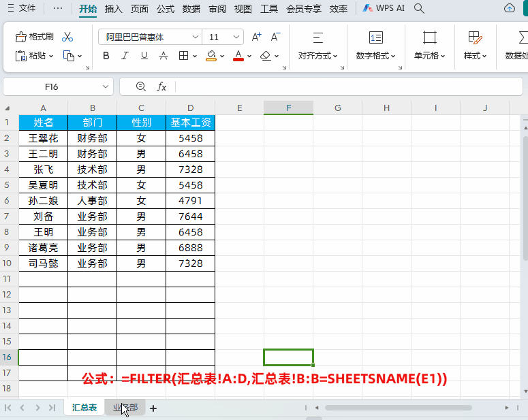Open the 审阅 ribbon tab

pyautogui.click(x=217, y=9)
